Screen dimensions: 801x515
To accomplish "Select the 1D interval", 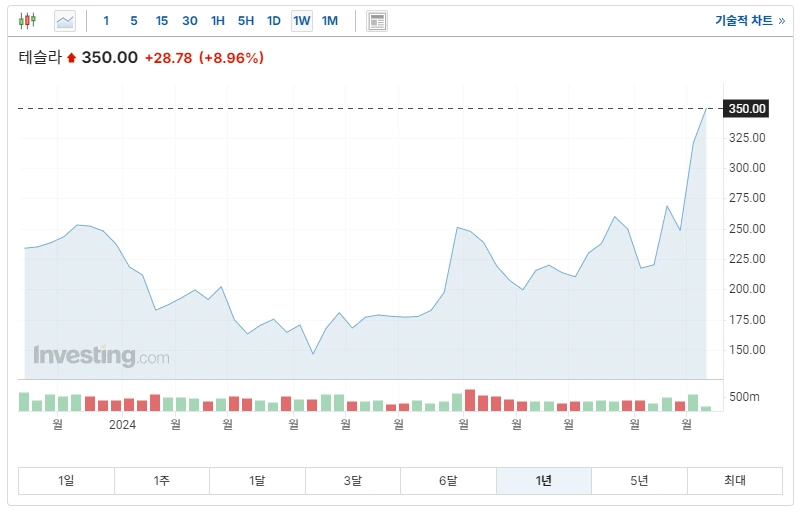I will [274, 21].
